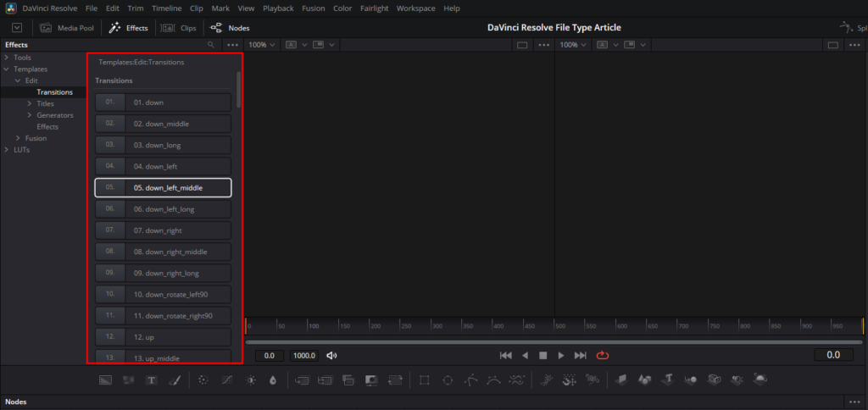Select the 10. down_rotate_left90 transition

[x=163, y=294]
